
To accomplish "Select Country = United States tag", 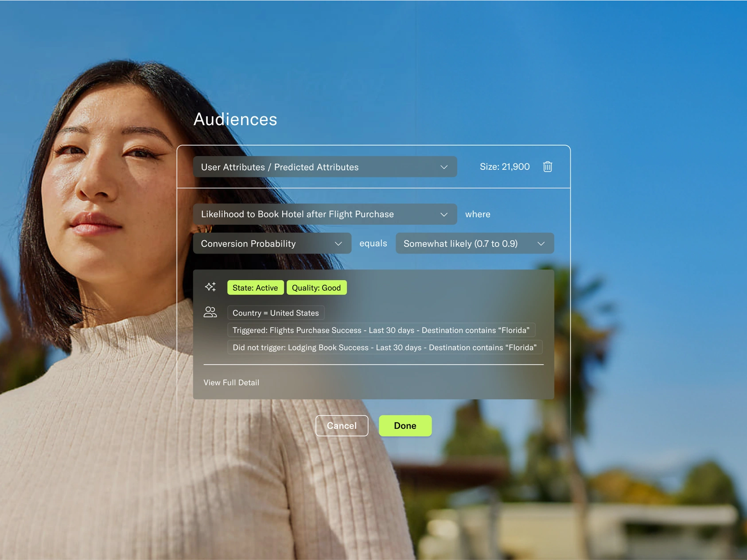I will pyautogui.click(x=276, y=313).
